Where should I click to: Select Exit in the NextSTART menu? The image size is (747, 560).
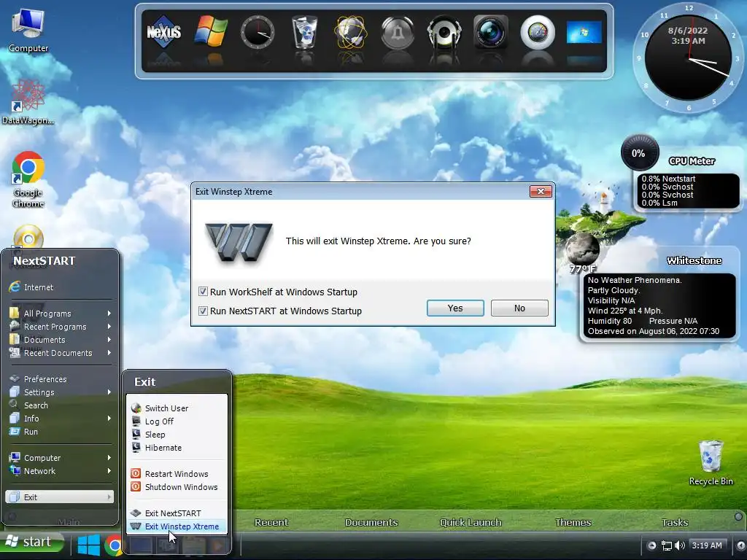[60, 497]
